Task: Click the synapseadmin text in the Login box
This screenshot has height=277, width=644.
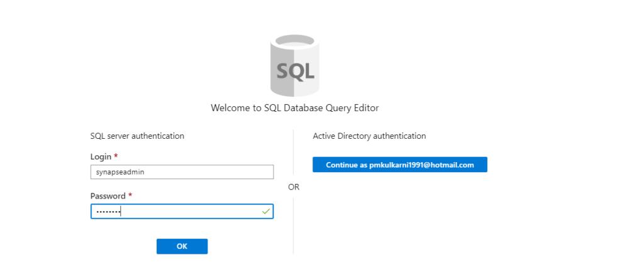Action: pyautogui.click(x=120, y=172)
